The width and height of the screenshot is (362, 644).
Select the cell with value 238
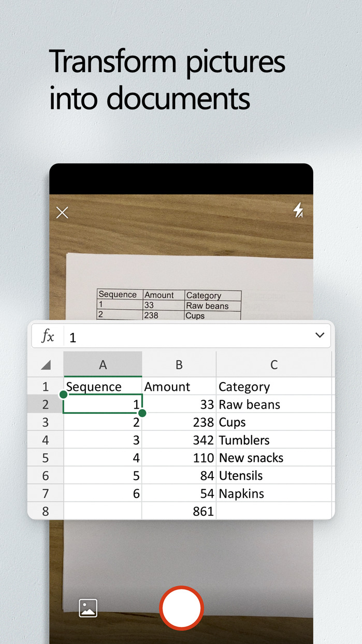click(179, 423)
